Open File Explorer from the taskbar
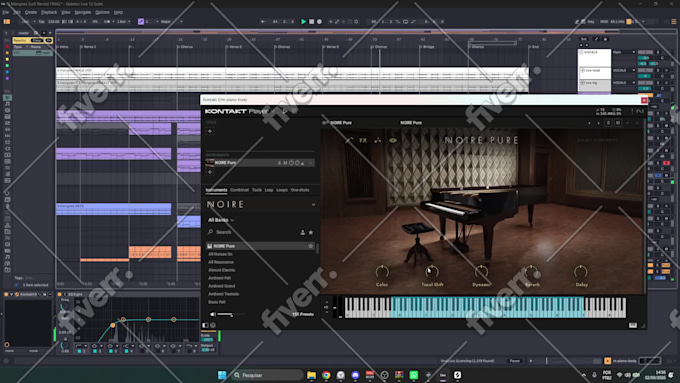Image resolution: width=680 pixels, height=383 pixels. pos(311,375)
